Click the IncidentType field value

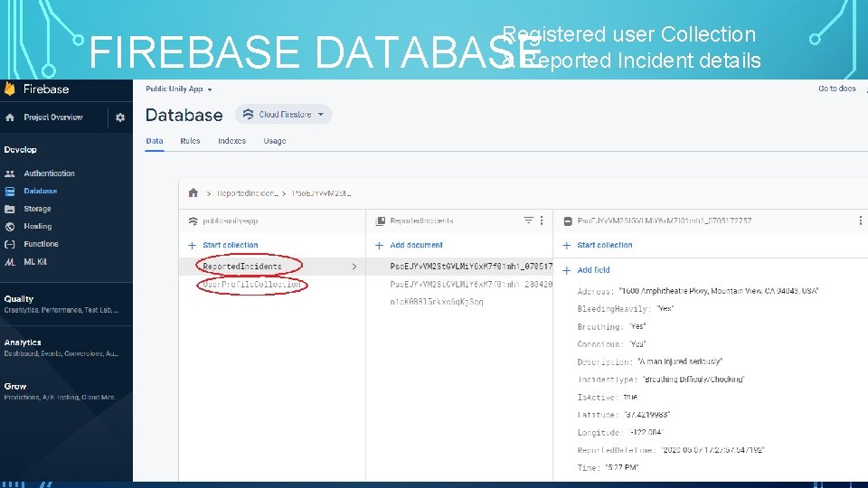coord(693,380)
